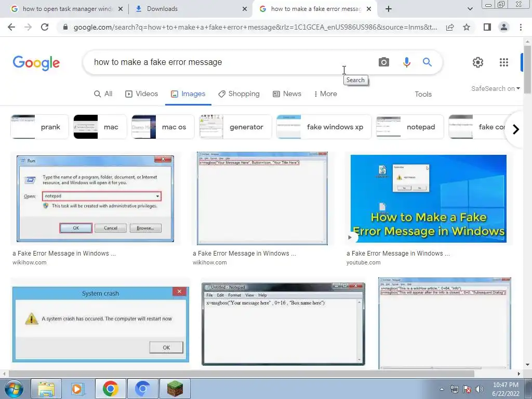Switch to the News results tab

coord(287,94)
